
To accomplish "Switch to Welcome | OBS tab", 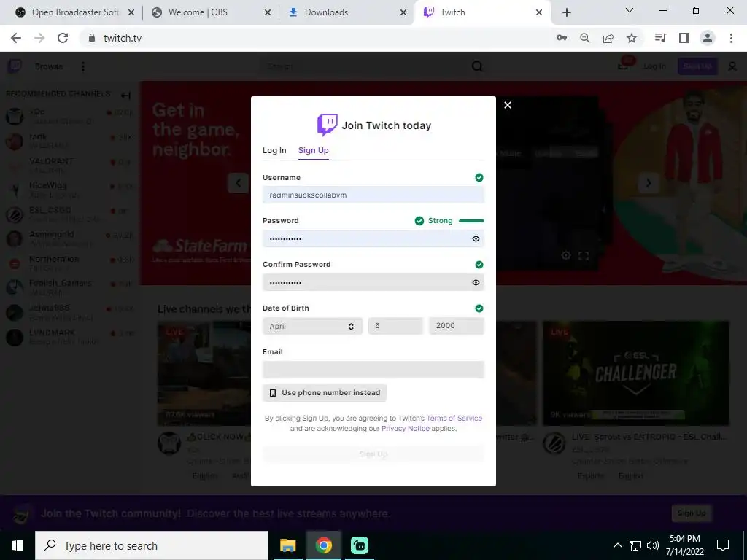I will [x=209, y=12].
